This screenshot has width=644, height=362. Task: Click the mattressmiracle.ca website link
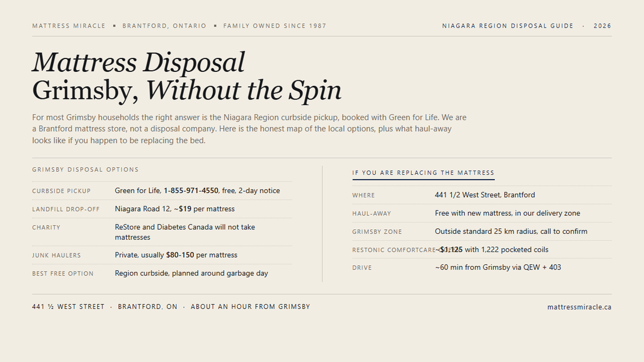(x=579, y=307)
